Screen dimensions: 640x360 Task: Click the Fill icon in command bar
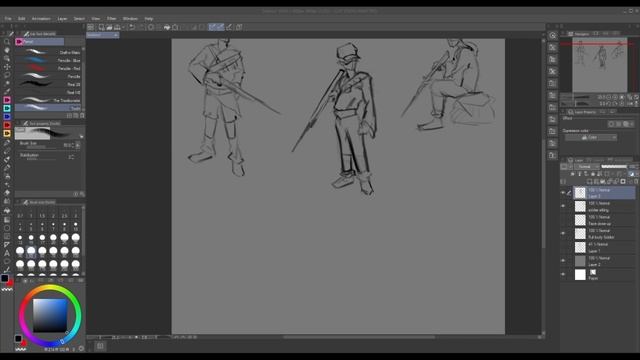[x=167, y=27]
